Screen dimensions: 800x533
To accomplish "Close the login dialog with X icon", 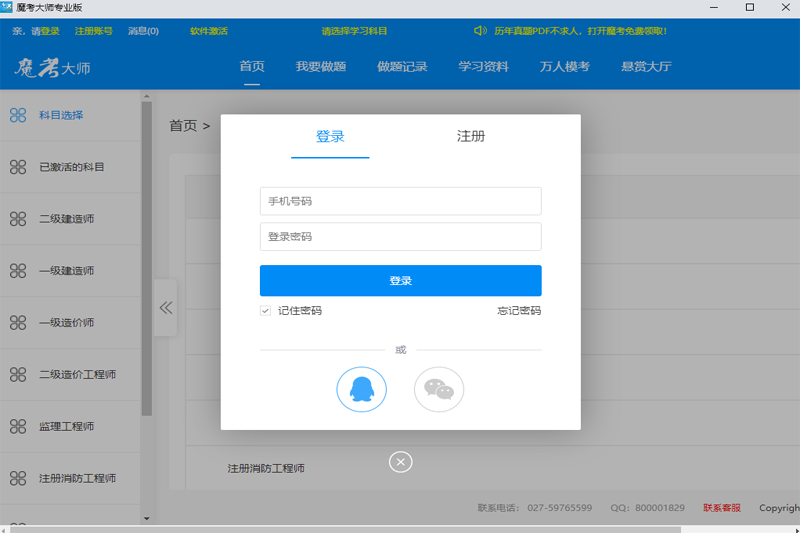I will click(400, 461).
